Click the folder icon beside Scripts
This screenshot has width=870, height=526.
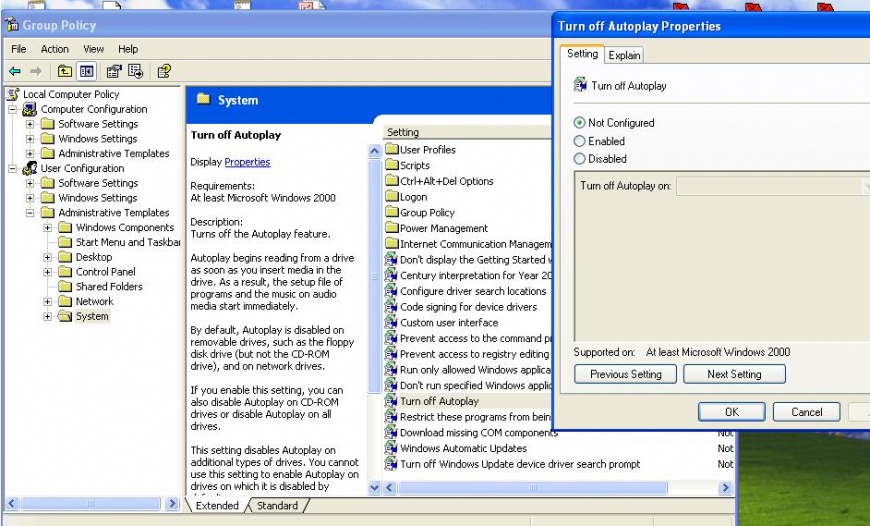pyautogui.click(x=392, y=165)
